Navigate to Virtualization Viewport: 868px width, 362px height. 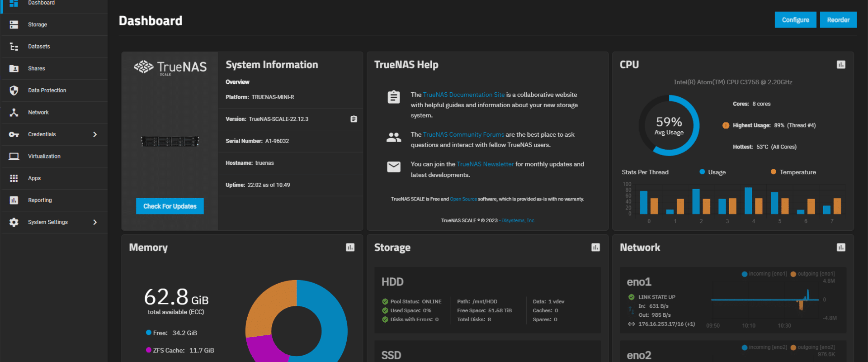pos(54,156)
